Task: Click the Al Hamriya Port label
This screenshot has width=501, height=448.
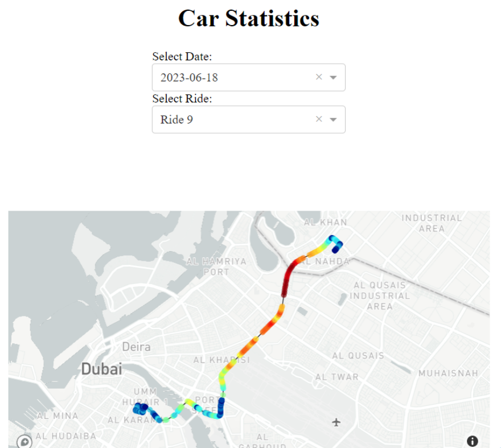Action: [216, 266]
